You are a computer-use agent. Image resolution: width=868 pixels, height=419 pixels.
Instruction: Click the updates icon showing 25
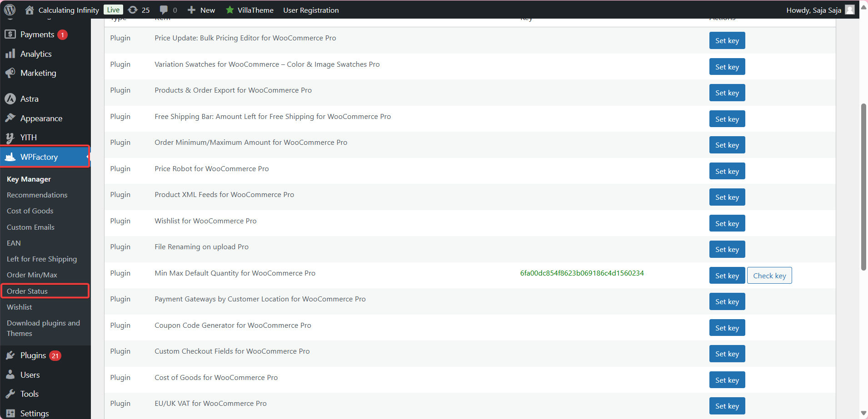click(x=133, y=10)
